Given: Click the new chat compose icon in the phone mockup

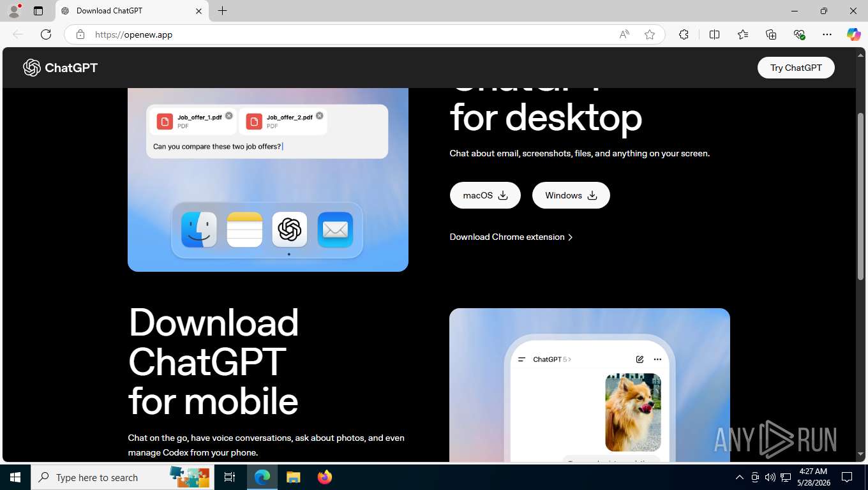Looking at the screenshot, I should (x=640, y=359).
